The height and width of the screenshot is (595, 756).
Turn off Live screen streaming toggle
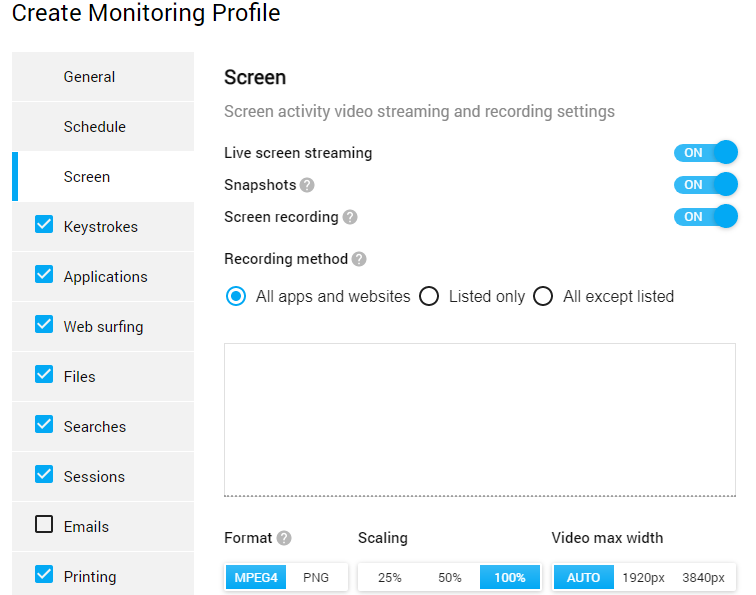(705, 153)
